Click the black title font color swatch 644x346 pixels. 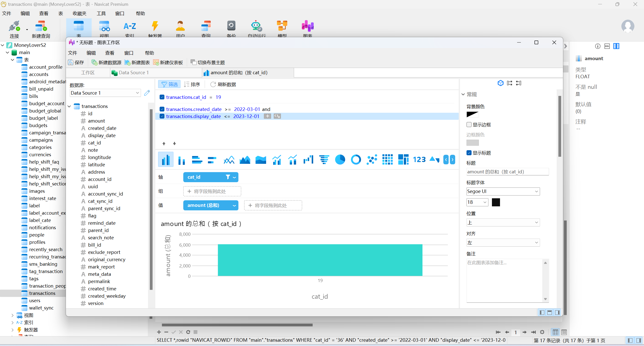click(x=496, y=202)
